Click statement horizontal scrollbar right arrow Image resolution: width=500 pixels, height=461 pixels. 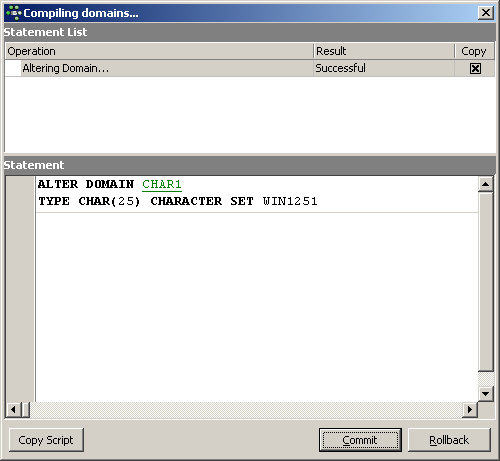(470, 410)
